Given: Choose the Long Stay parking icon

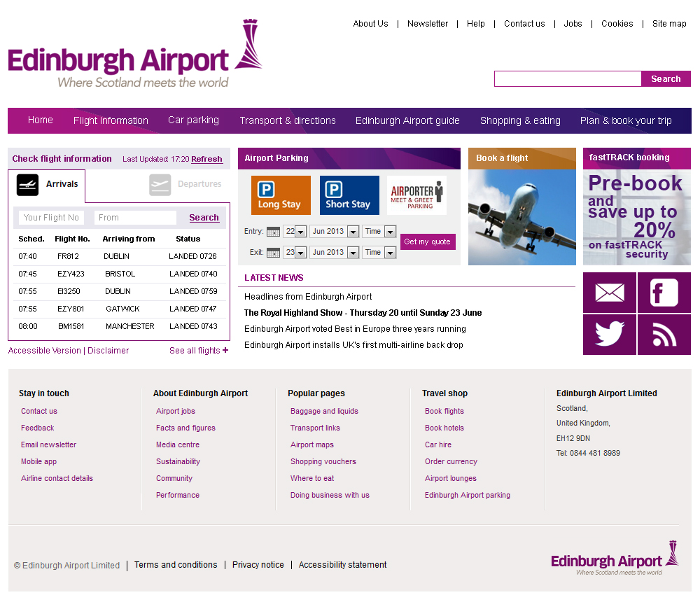Looking at the screenshot, I should click(x=281, y=195).
